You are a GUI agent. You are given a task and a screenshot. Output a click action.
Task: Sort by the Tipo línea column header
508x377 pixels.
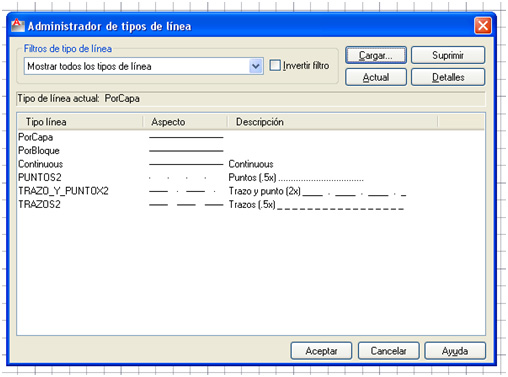pos(80,122)
